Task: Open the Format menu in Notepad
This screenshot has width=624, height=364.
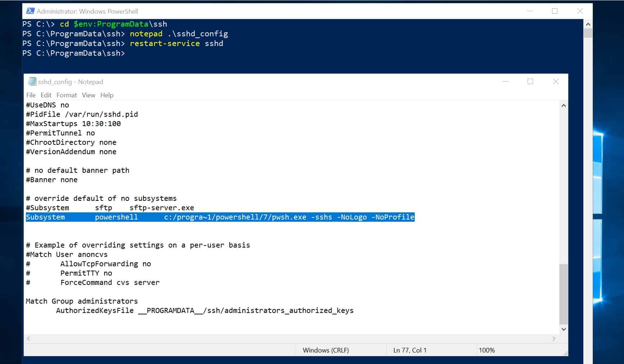Action: [x=67, y=95]
